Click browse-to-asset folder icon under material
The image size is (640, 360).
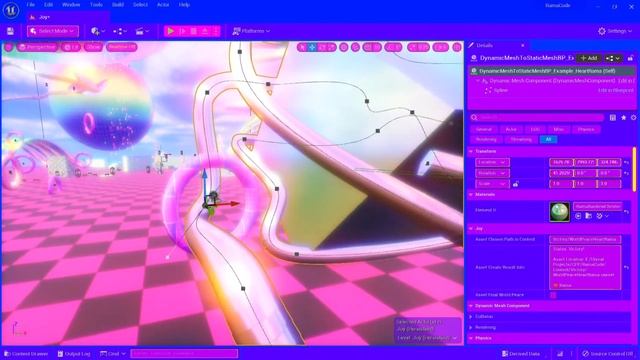pos(589,216)
